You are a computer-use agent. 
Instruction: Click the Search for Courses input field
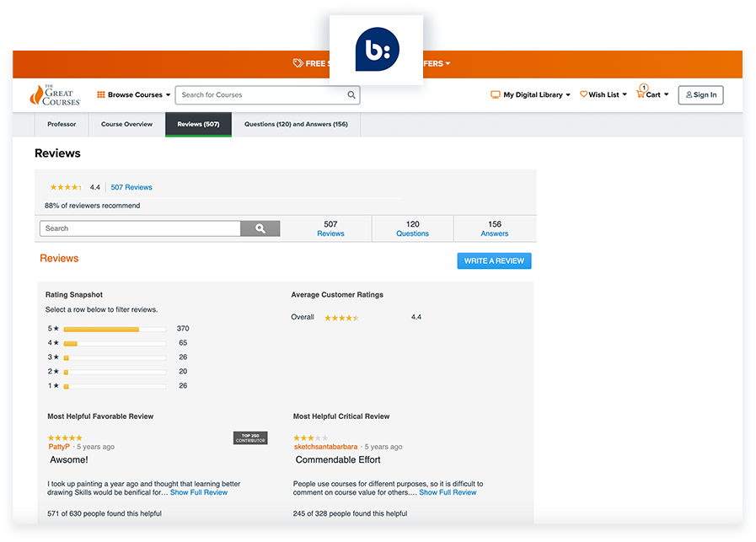click(261, 95)
